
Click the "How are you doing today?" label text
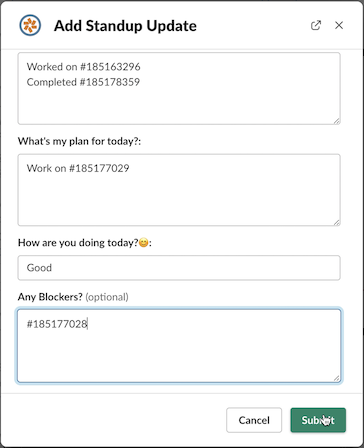pos(78,243)
